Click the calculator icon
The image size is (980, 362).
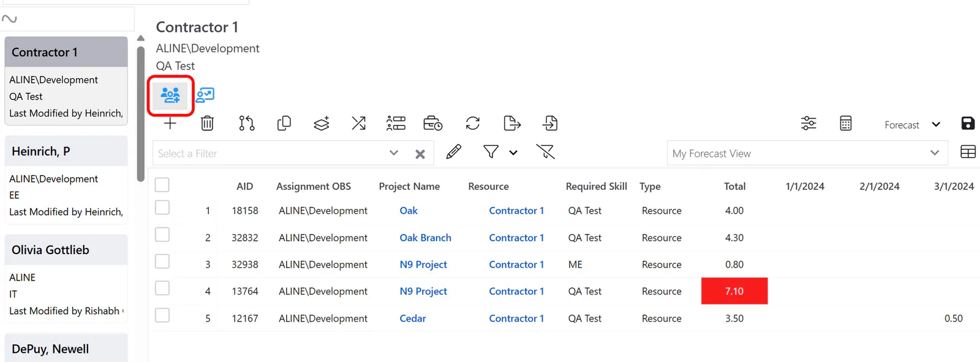[846, 124]
